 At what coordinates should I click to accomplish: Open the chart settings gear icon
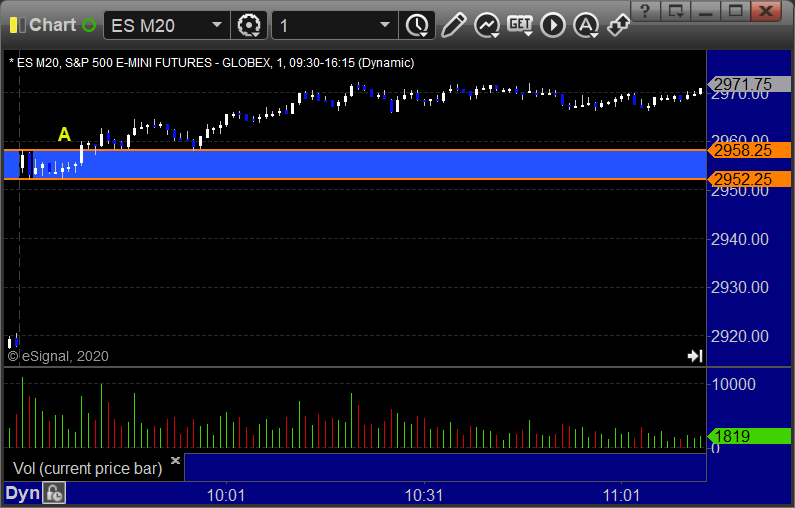tap(249, 25)
